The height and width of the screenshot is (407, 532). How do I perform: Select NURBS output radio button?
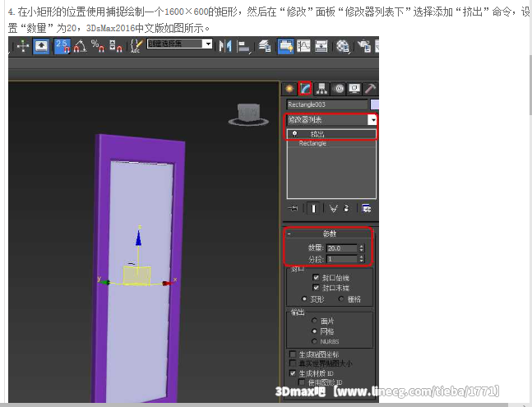[x=315, y=341]
